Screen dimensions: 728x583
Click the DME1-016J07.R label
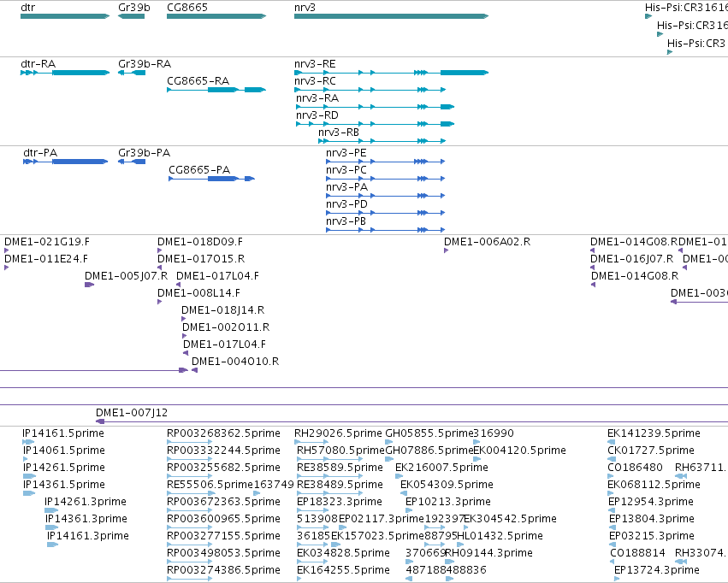coord(632,259)
